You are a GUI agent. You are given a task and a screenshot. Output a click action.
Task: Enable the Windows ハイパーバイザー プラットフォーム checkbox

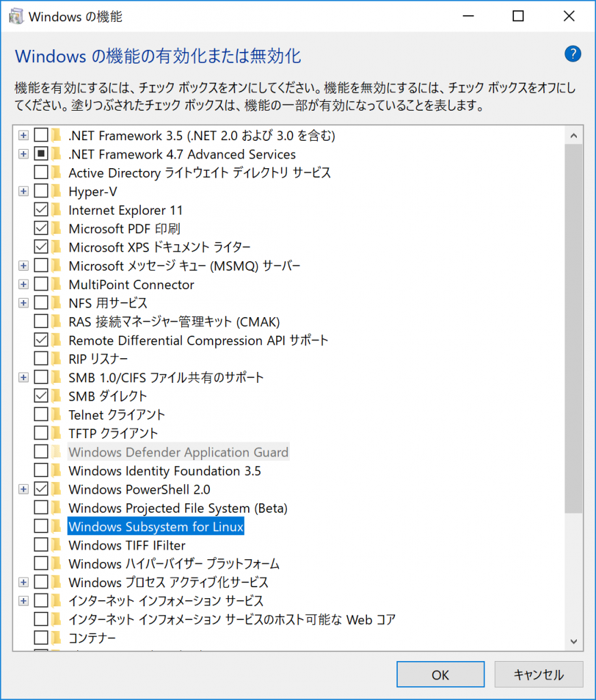[41, 563]
